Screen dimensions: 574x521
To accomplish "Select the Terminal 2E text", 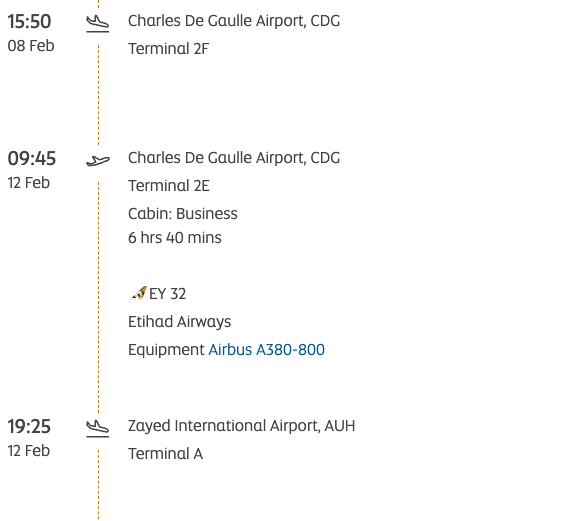I will [x=169, y=186].
